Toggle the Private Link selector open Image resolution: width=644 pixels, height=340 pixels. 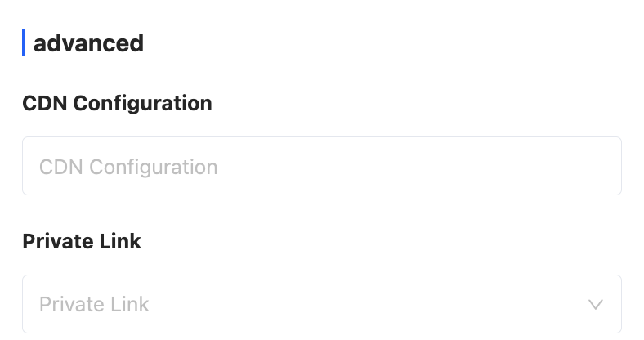(x=321, y=304)
